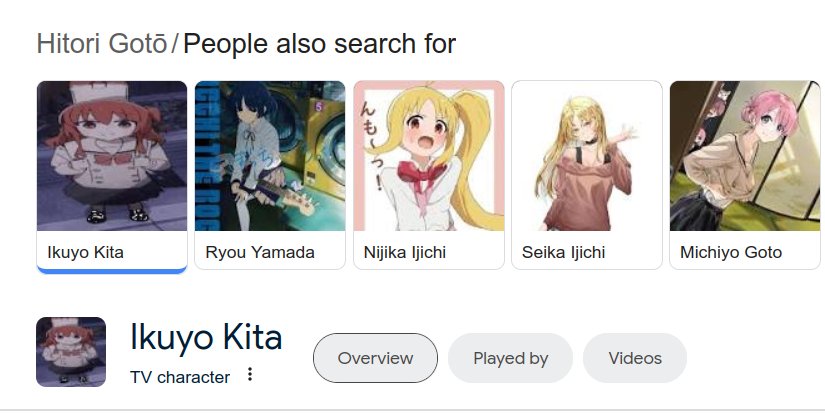
Task: Show the Videos tab
Action: [635, 358]
